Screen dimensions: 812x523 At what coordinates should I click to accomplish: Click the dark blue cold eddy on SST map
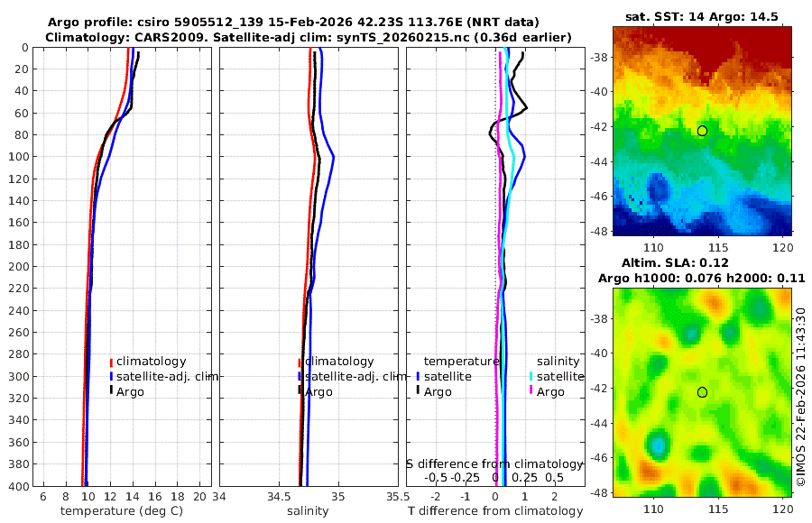[x=658, y=188]
